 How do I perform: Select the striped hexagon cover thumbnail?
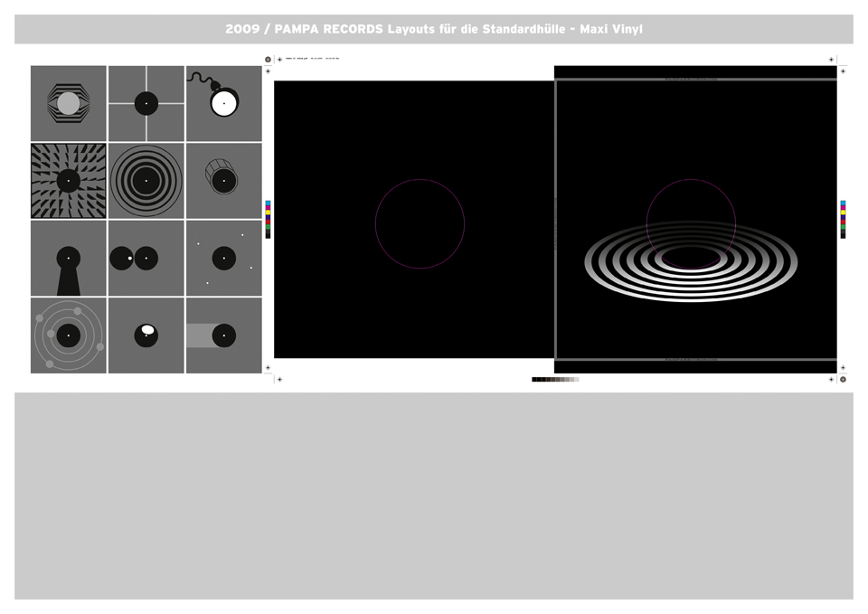(69, 103)
